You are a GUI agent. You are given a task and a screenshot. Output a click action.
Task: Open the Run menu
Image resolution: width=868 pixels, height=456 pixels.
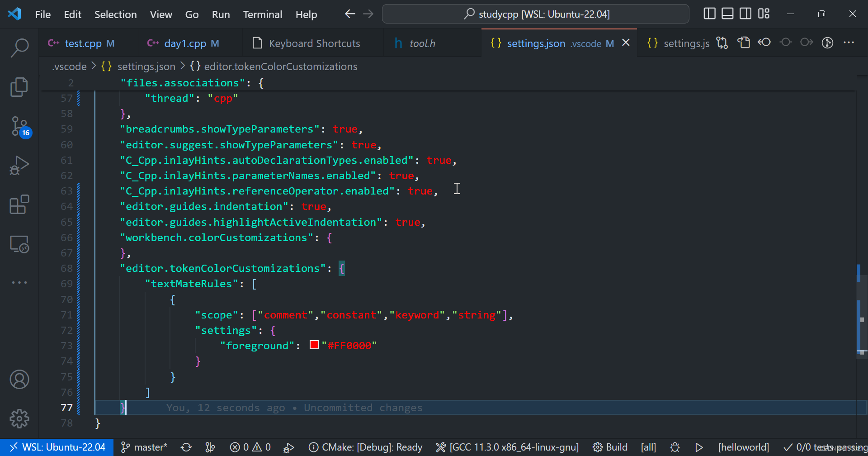221,14
